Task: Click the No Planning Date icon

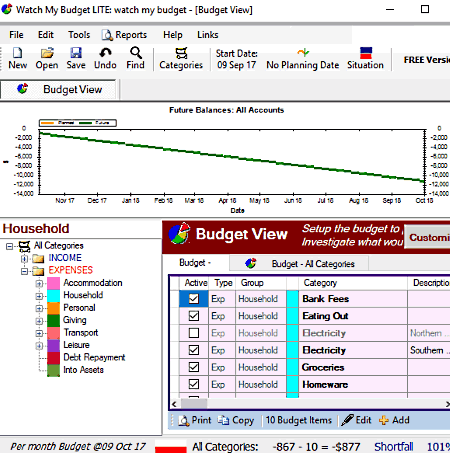Action: pyautogui.click(x=303, y=52)
